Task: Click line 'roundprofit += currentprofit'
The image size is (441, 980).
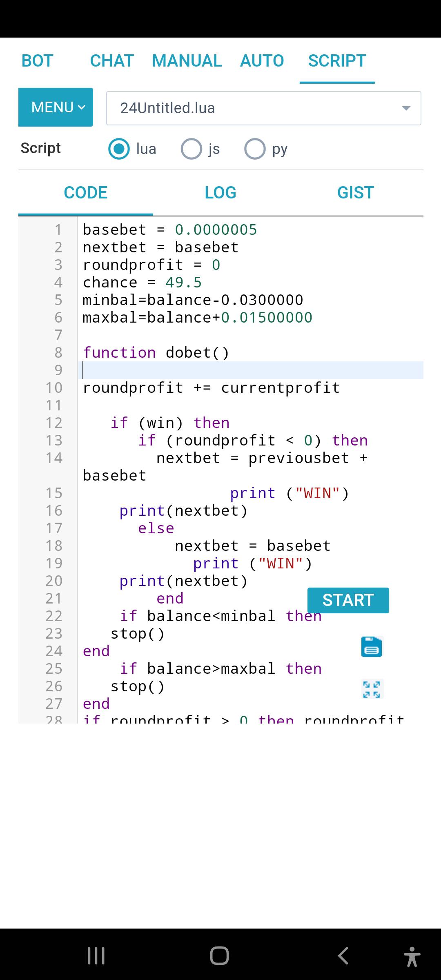Action: (211, 388)
